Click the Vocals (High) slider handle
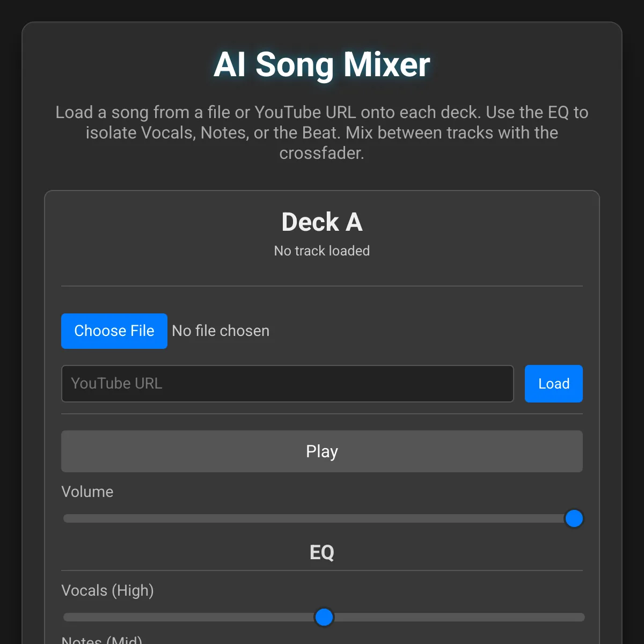The width and height of the screenshot is (644, 644). pos(324,617)
